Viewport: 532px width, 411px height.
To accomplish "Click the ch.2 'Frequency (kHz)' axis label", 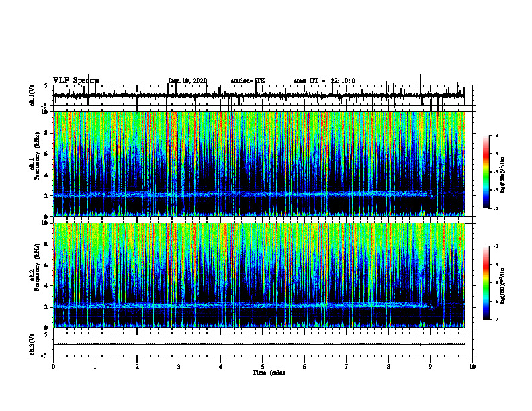I will (x=37, y=267).
